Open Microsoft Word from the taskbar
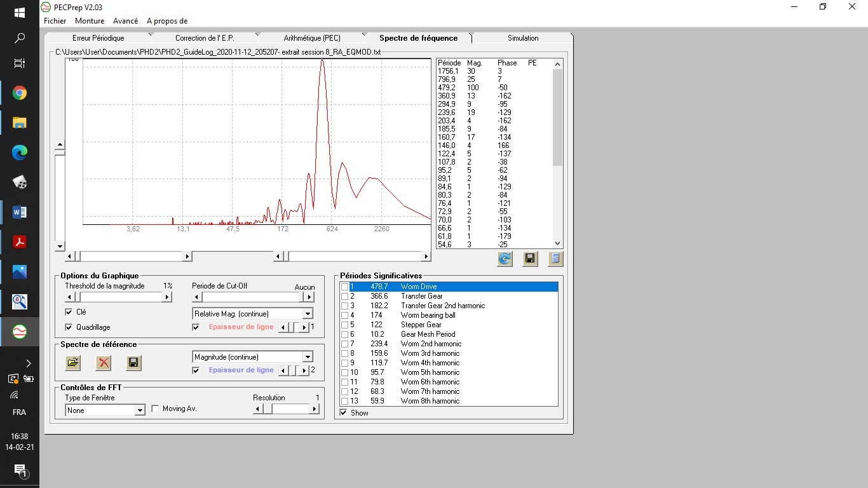This screenshot has width=868, height=488. click(20, 212)
